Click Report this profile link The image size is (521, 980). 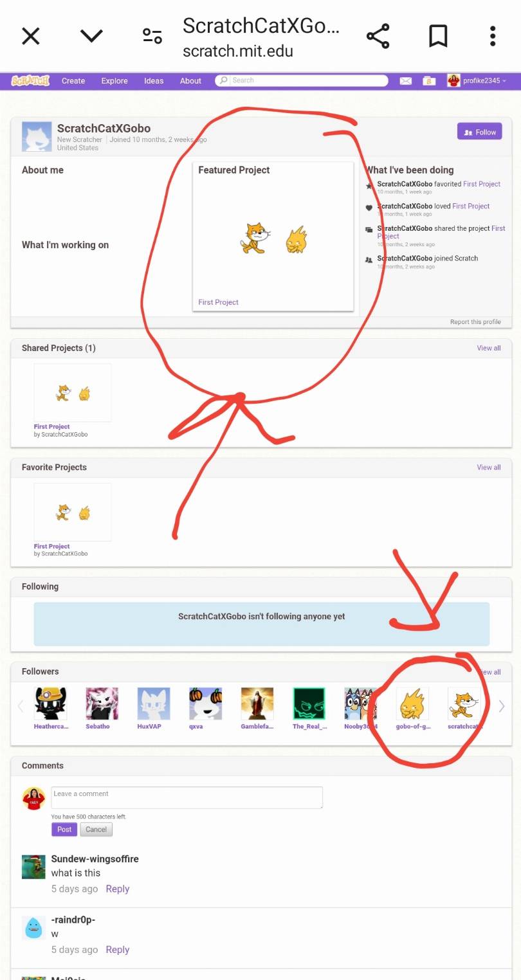tap(475, 322)
